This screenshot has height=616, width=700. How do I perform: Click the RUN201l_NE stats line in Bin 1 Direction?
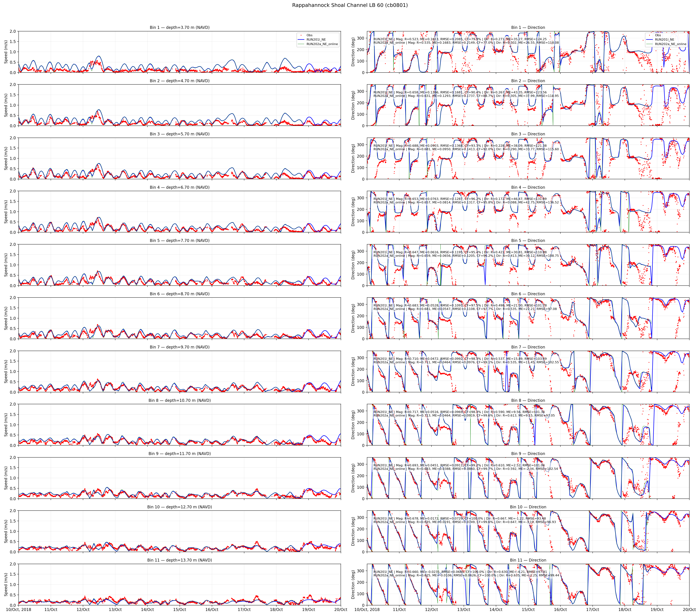pos(460,39)
